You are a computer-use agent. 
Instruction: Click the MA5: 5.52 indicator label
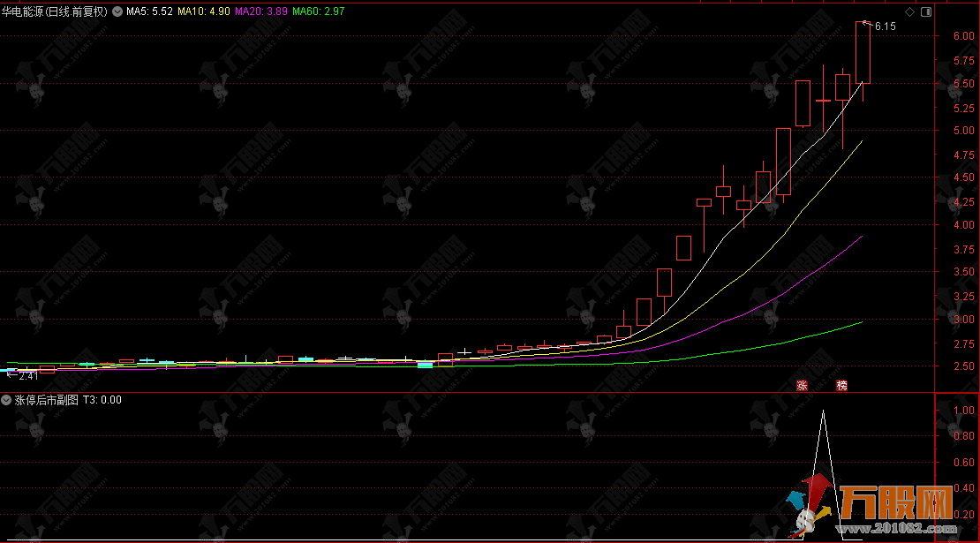pyautogui.click(x=148, y=12)
